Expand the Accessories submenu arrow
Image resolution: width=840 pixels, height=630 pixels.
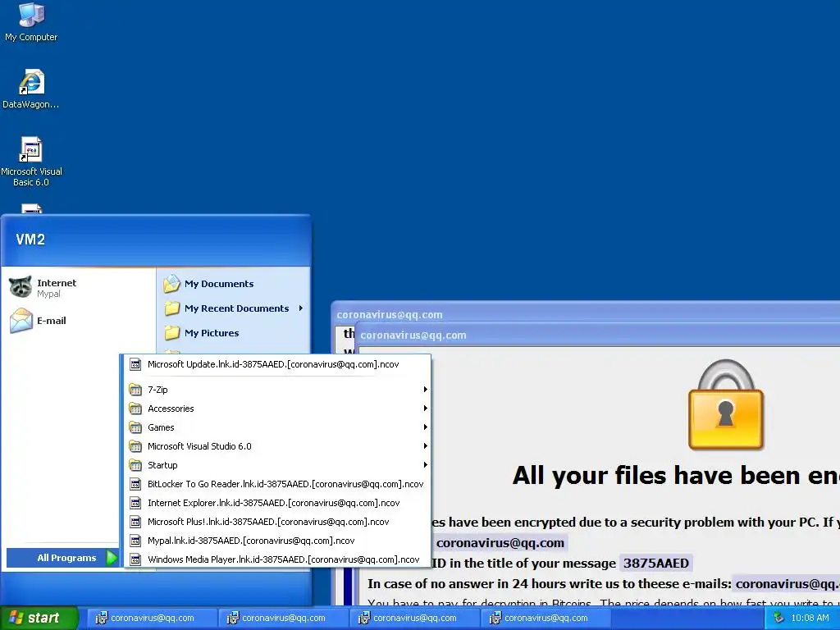426,409
